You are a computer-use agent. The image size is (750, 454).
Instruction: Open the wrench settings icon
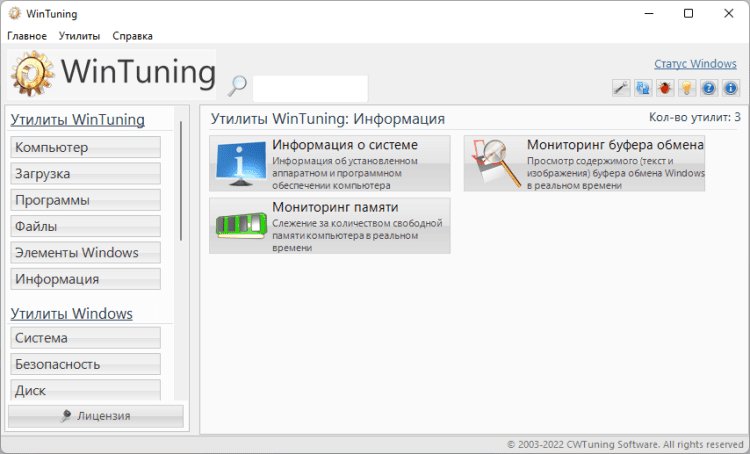[621, 88]
